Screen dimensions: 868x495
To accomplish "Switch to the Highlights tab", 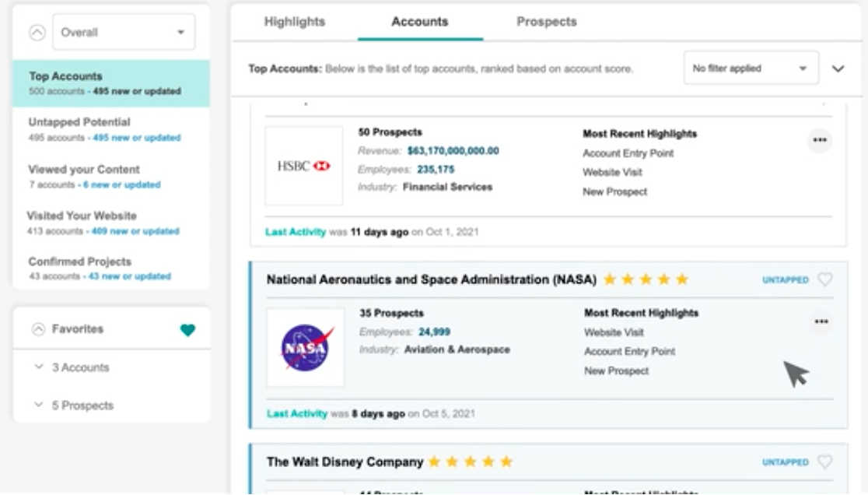I will click(x=295, y=22).
